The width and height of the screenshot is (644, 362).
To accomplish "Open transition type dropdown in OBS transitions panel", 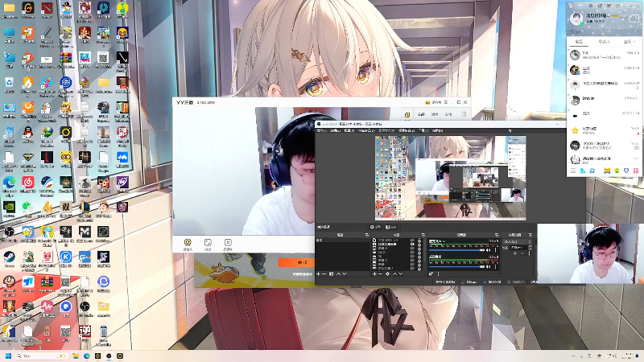I will pyautogui.click(x=518, y=242).
